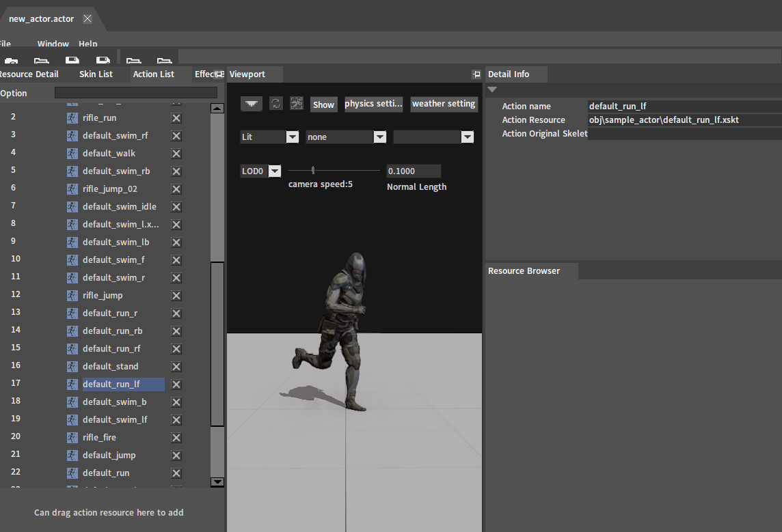Click the X next to default_swim_idle

tap(176, 207)
